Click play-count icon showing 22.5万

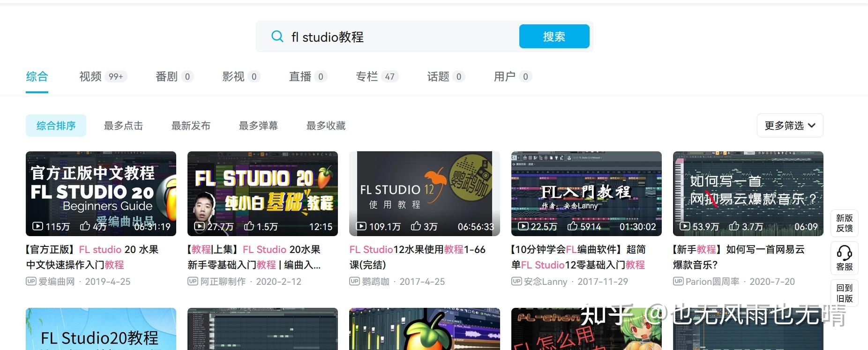coord(523,226)
